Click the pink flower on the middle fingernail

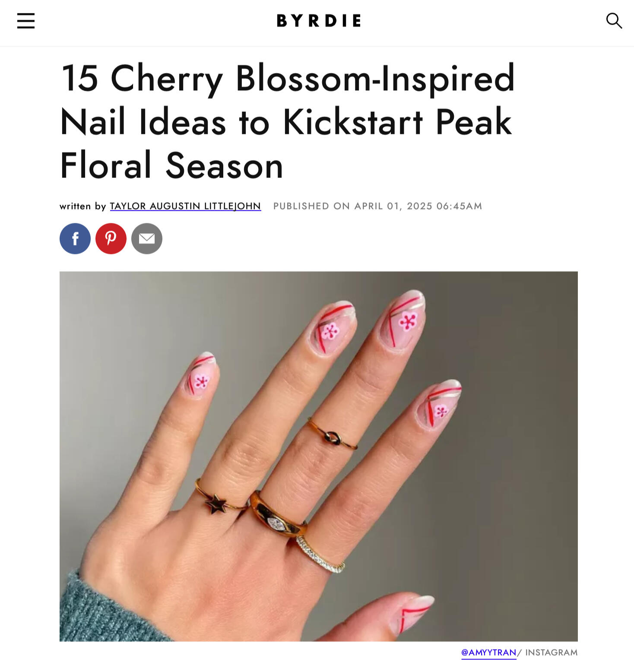tap(408, 321)
